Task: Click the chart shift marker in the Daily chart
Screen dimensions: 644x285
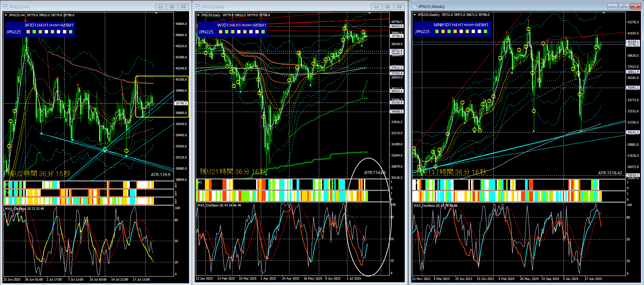Action: tap(370, 13)
